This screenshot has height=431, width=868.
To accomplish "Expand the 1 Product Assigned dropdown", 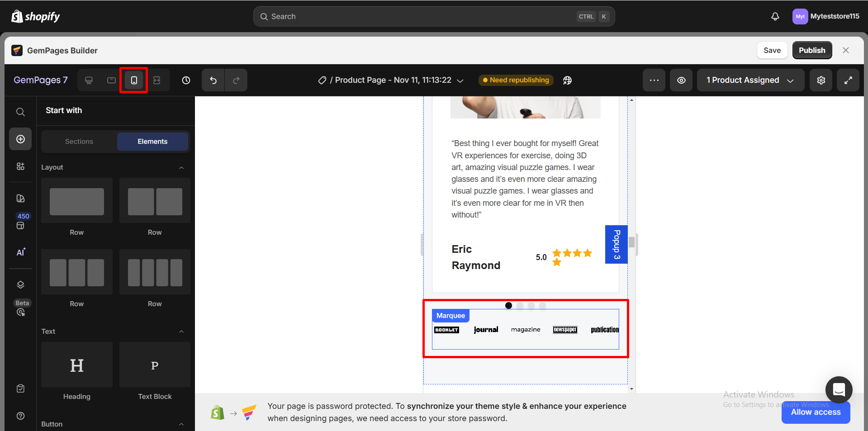I will [750, 80].
